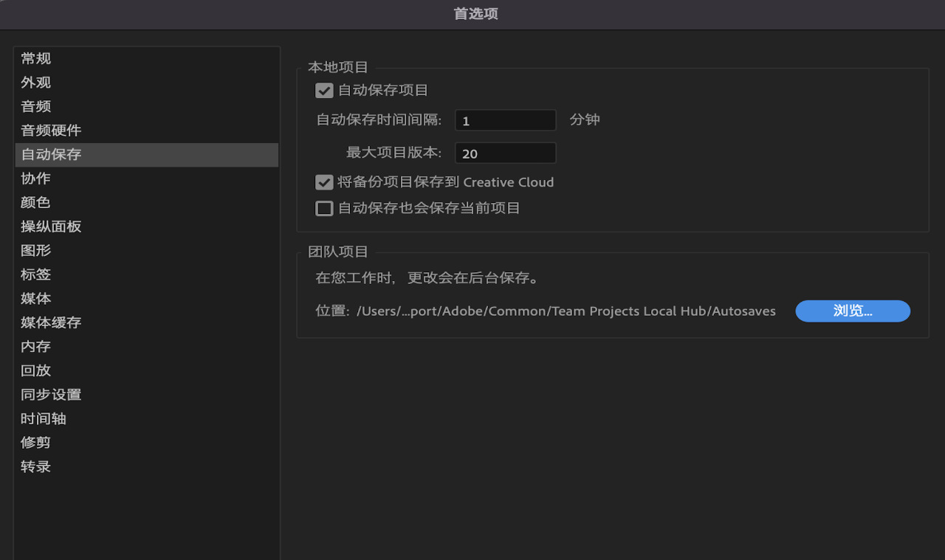Enable 自动保存也会保存当前项目 checkbox
The image size is (945, 560).
click(x=324, y=209)
